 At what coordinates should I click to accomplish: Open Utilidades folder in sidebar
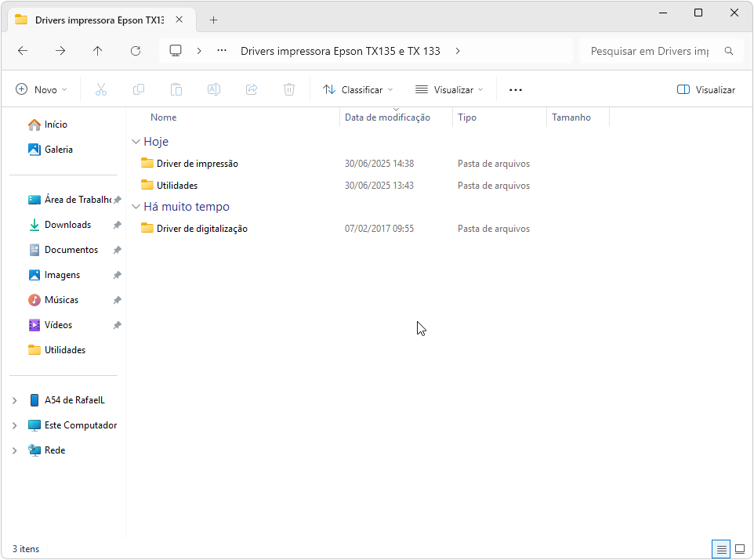pos(57,349)
